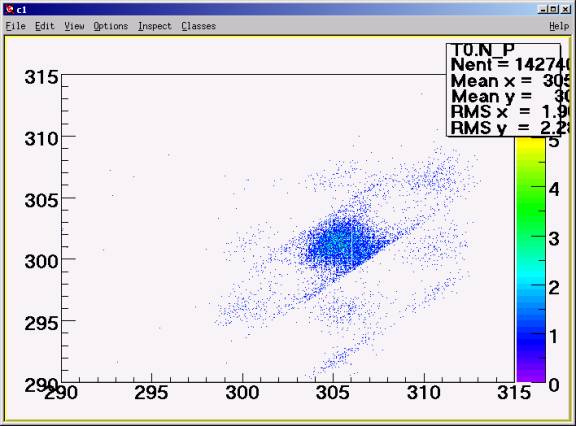Open the View menu
576x426 pixels.
tap(74, 26)
